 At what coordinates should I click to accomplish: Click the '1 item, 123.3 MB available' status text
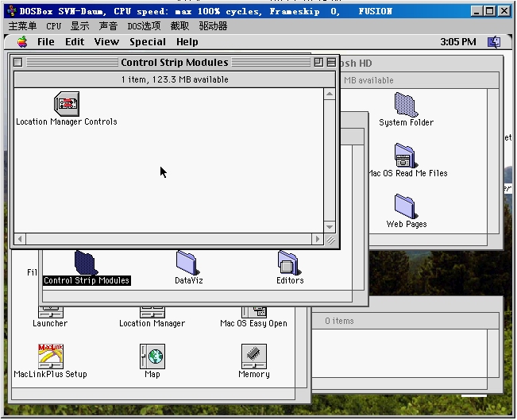[x=175, y=79]
